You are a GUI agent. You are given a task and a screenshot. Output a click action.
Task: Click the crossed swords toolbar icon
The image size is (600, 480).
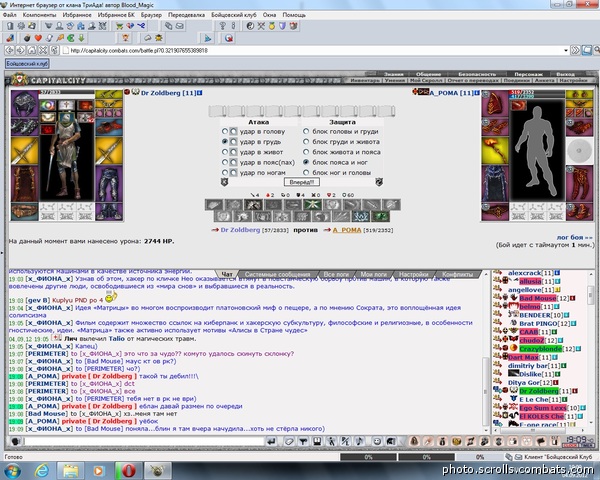click(261, 26)
